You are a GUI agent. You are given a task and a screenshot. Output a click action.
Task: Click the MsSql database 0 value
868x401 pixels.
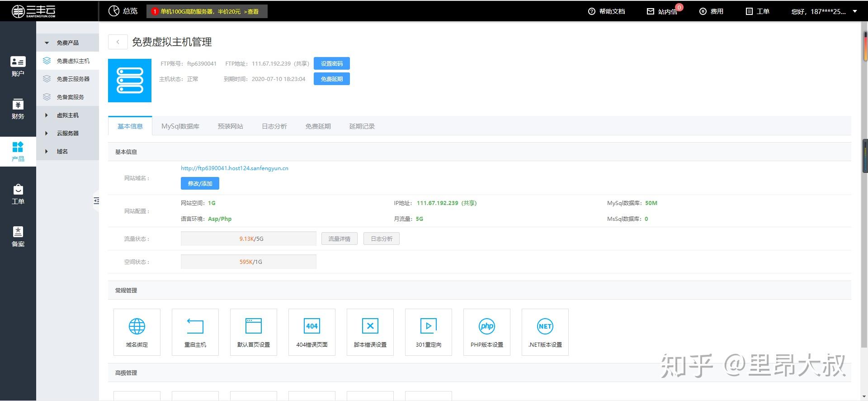coord(646,219)
